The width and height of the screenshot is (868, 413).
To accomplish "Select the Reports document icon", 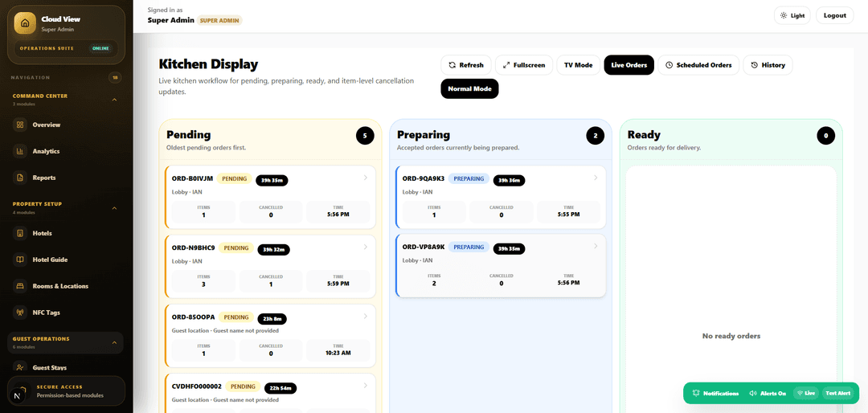I will [x=20, y=178].
